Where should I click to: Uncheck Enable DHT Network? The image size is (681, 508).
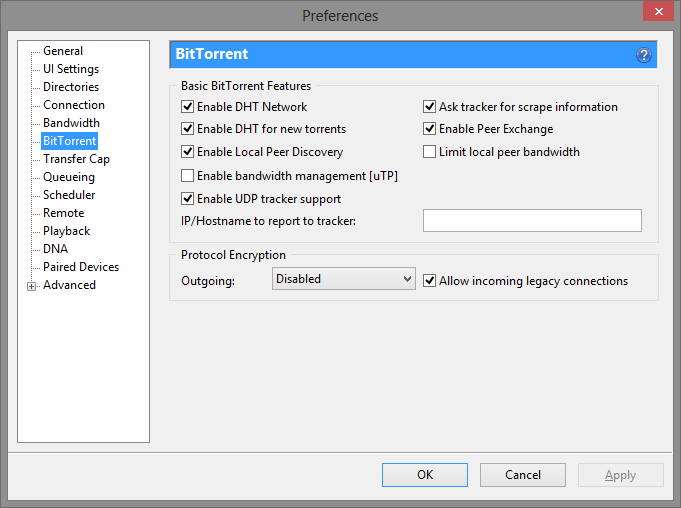(187, 107)
